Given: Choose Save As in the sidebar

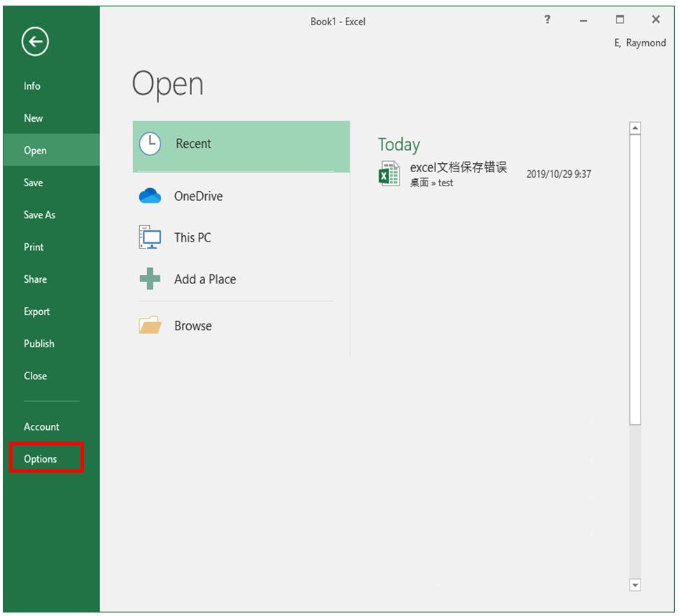Looking at the screenshot, I should (39, 215).
